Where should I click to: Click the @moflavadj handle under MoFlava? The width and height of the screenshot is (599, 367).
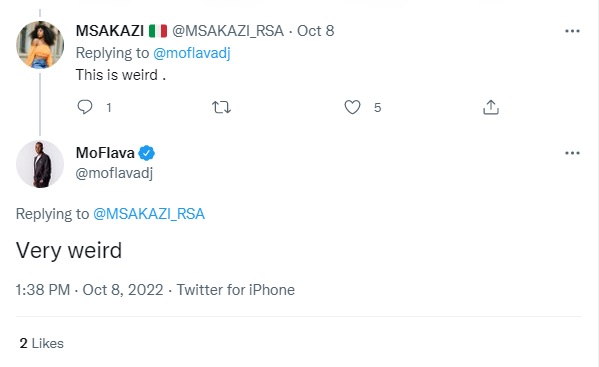[114, 173]
